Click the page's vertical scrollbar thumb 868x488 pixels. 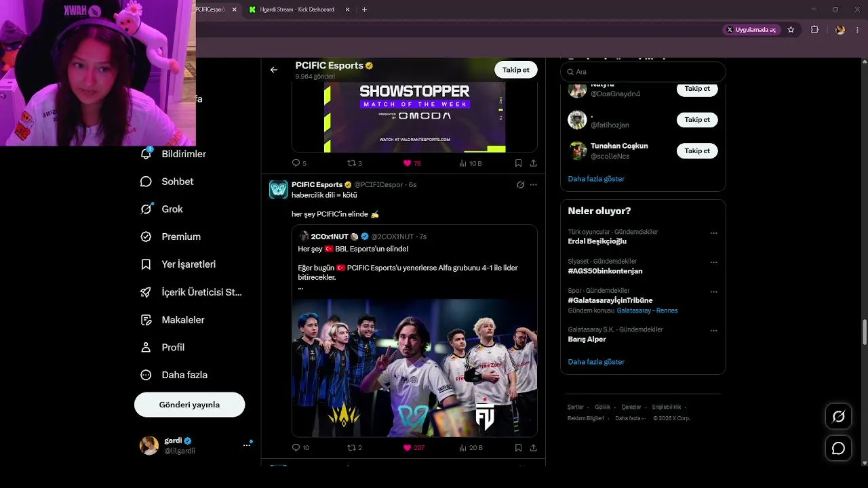pyautogui.click(x=864, y=332)
